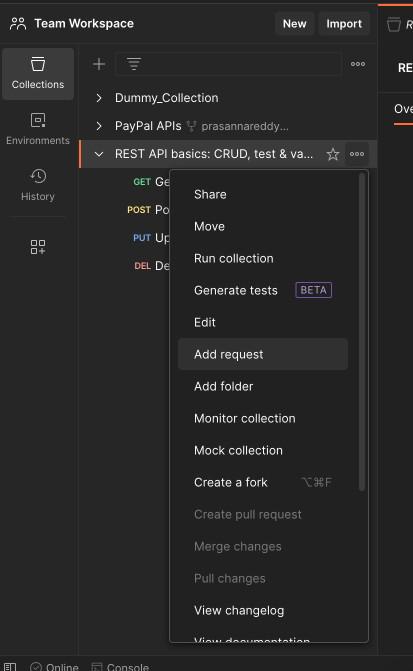Expand the Dummy_Collection chevron

pos(99,98)
